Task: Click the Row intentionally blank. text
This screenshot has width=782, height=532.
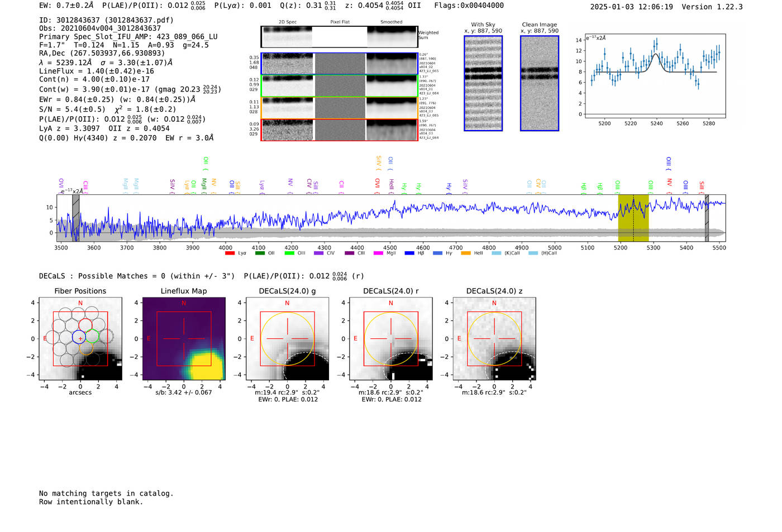Action: click(x=91, y=502)
